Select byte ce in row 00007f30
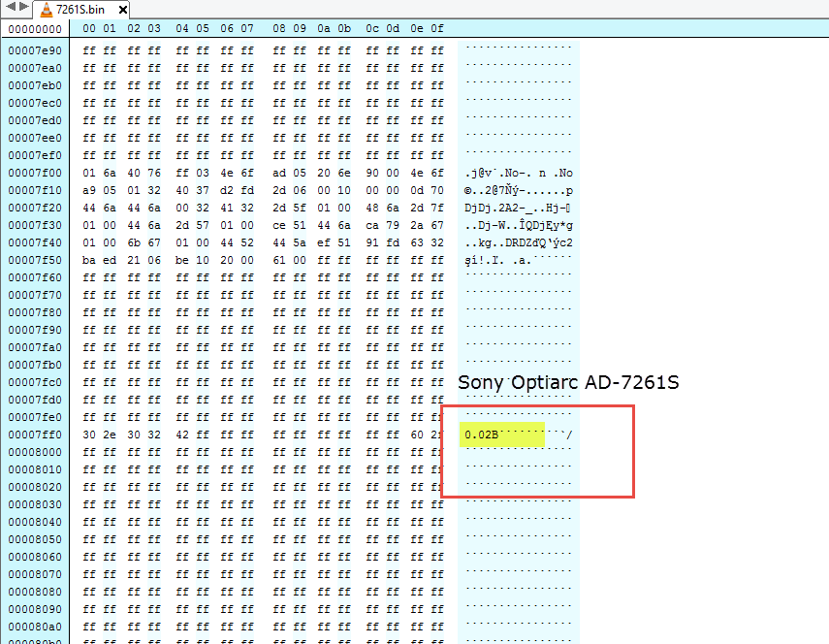Viewport: 829px width, 644px height. 279,225
